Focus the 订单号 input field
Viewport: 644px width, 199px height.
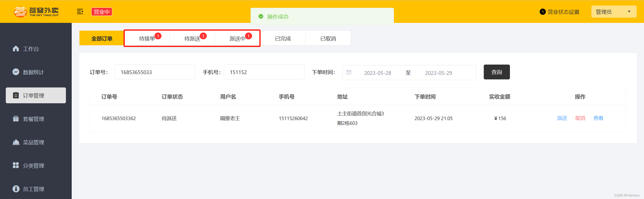(x=155, y=72)
